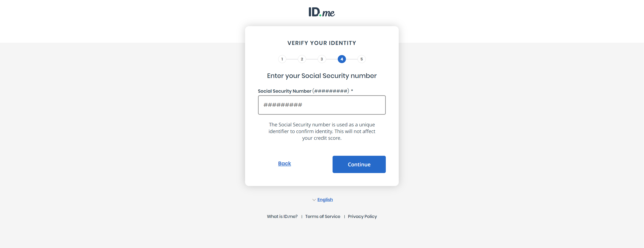The width and height of the screenshot is (644, 248).
Task: Go back using the Back link
Action: (284, 163)
